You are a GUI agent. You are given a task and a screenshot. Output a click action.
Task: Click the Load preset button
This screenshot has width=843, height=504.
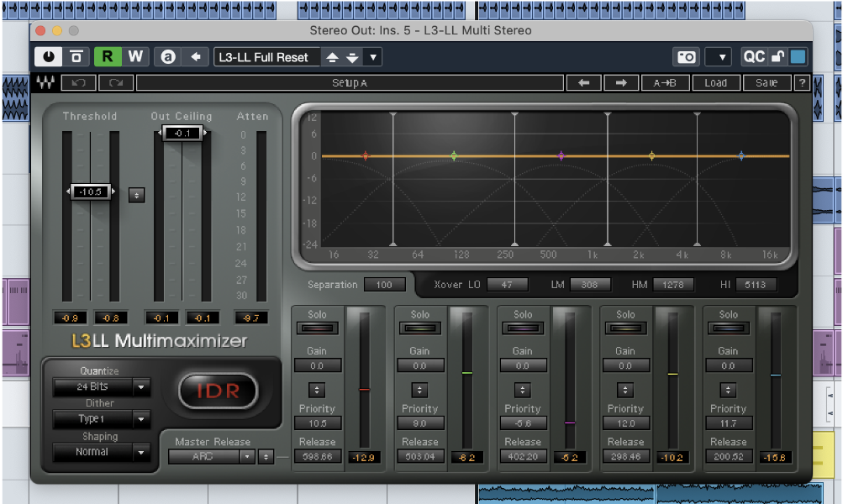715,83
